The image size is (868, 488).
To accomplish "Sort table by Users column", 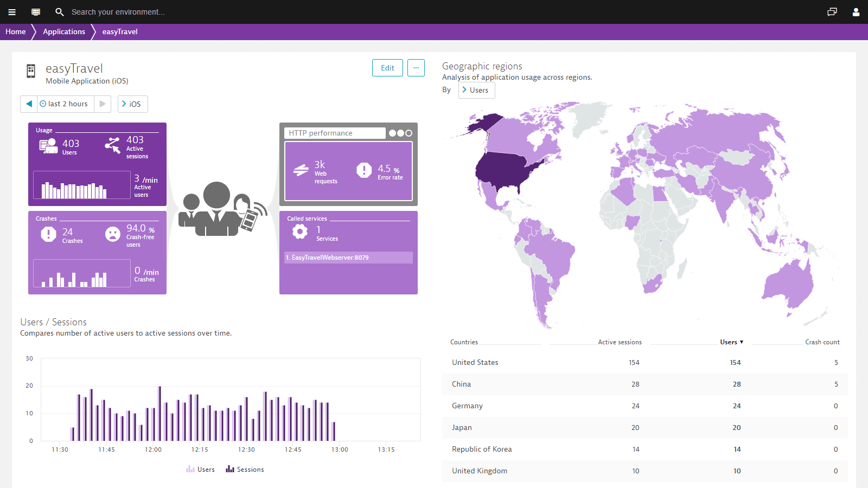I will [732, 342].
